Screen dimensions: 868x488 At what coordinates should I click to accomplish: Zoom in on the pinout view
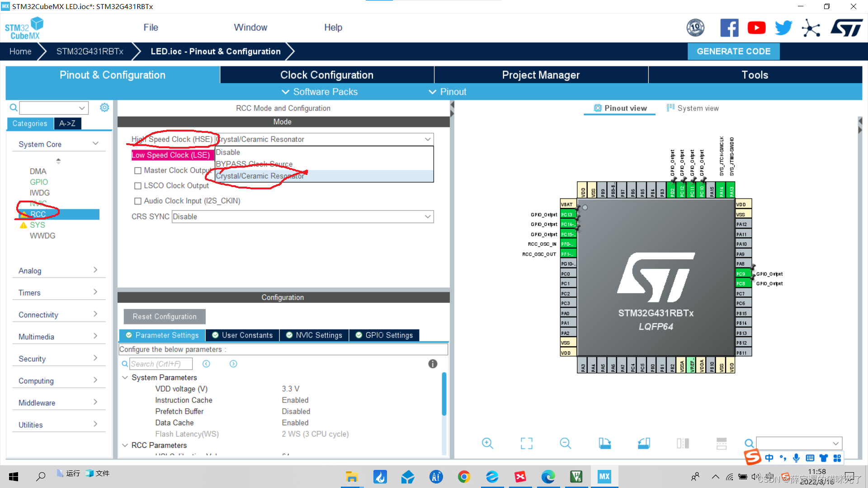[487, 443]
